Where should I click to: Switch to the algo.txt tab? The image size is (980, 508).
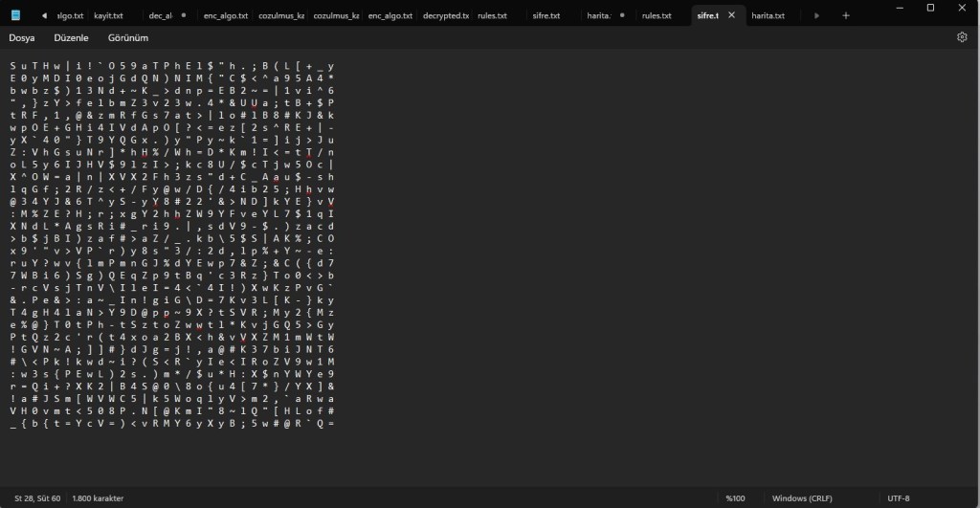pyautogui.click(x=71, y=16)
